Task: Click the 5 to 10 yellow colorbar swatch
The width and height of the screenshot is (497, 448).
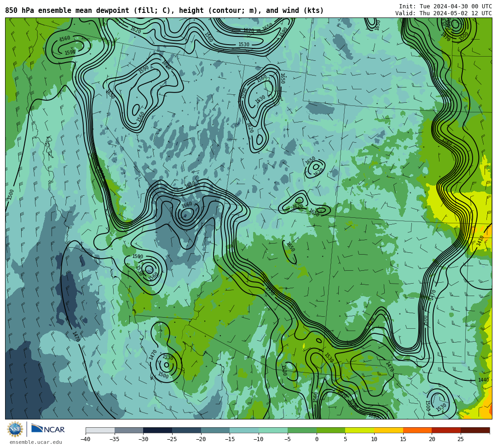Action: (x=360, y=430)
